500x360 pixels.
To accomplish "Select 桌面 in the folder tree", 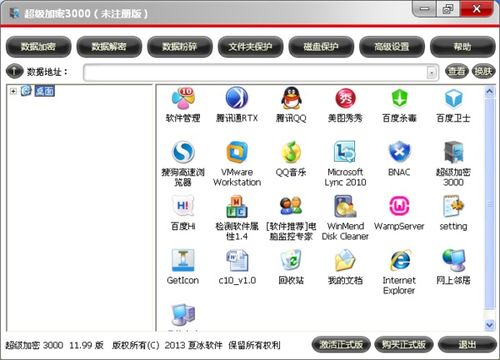I will (x=45, y=91).
